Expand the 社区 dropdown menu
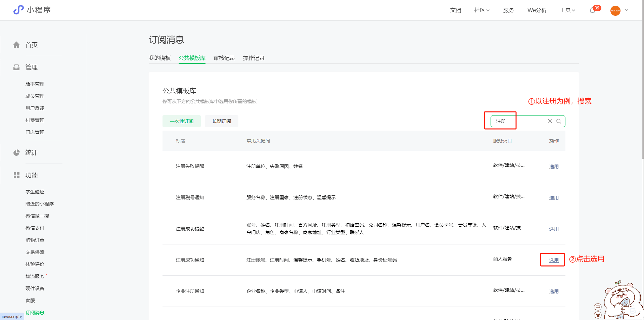This screenshot has height=320, width=644. click(482, 10)
